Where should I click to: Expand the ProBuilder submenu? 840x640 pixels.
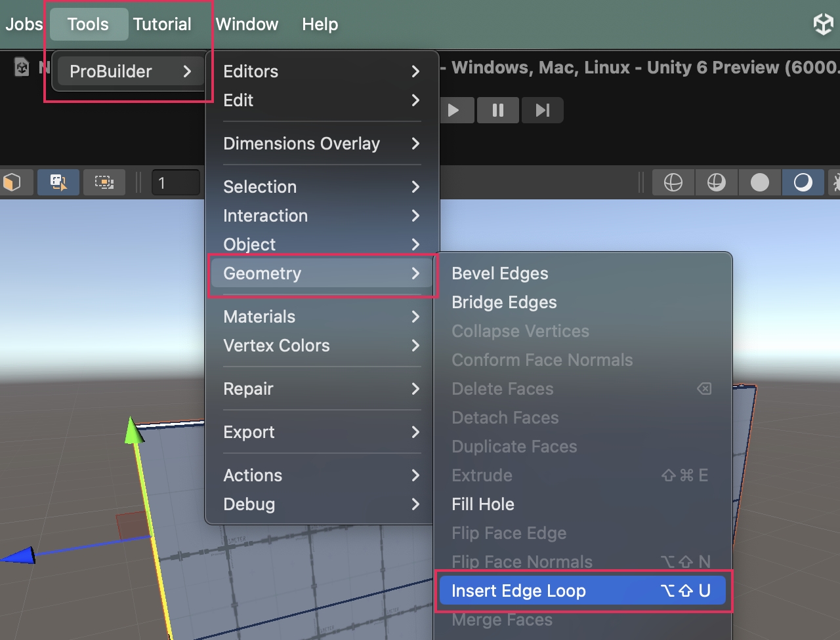pyautogui.click(x=130, y=71)
